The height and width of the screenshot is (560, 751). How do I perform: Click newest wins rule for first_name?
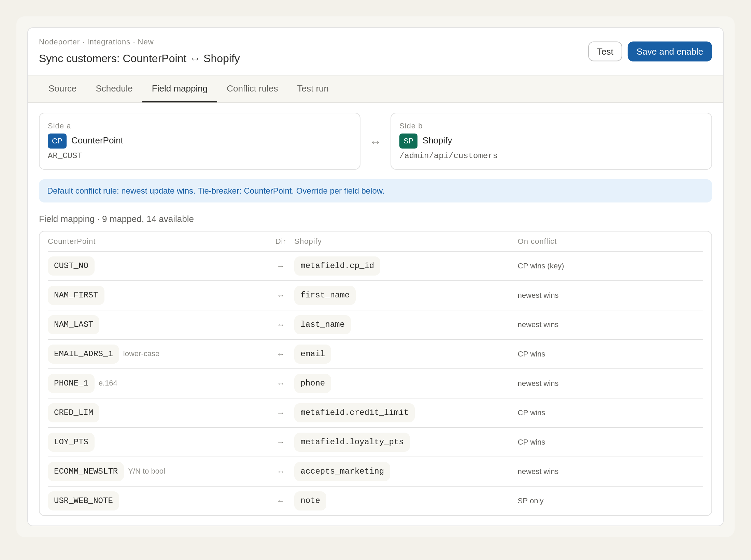click(x=538, y=295)
